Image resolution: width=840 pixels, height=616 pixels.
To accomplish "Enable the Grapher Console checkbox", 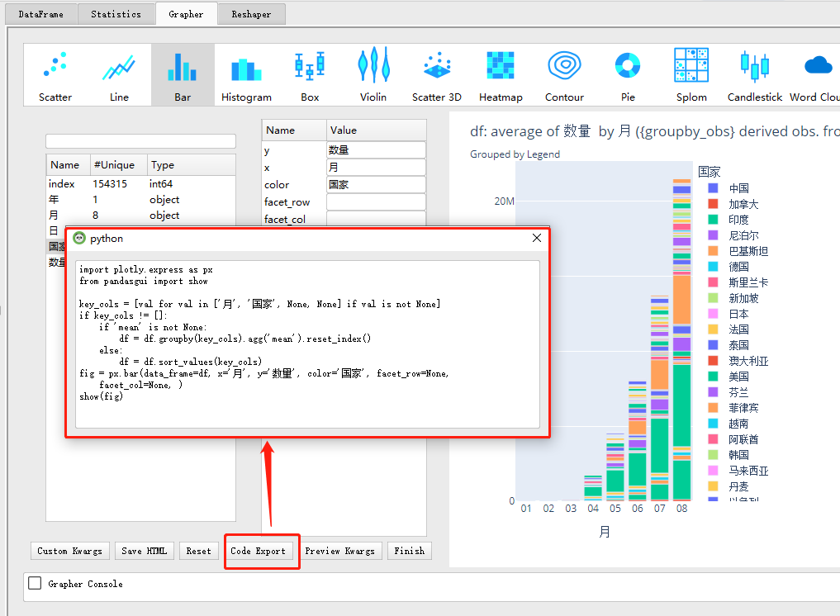I will click(33, 584).
